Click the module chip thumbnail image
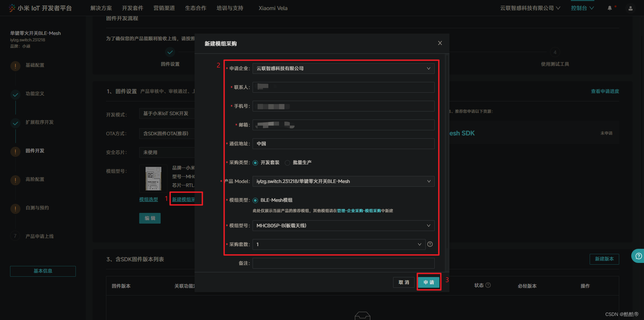The height and width of the screenshot is (320, 644). [x=153, y=178]
